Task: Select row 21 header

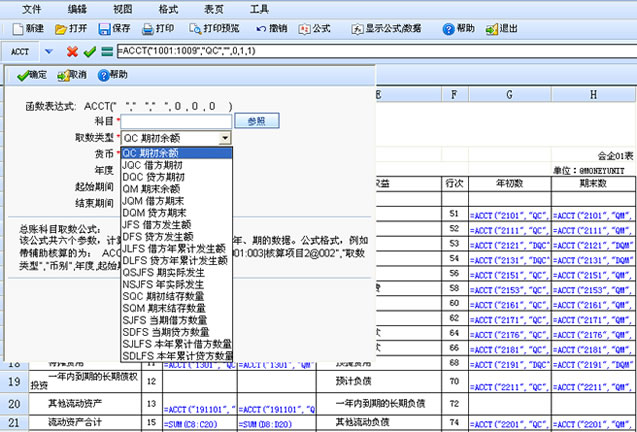Action: (x=14, y=423)
